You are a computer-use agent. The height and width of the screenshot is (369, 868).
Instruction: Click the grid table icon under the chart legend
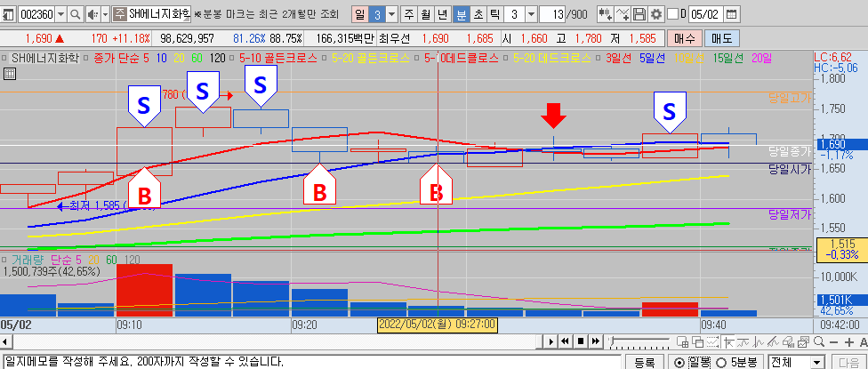[x=10, y=74]
